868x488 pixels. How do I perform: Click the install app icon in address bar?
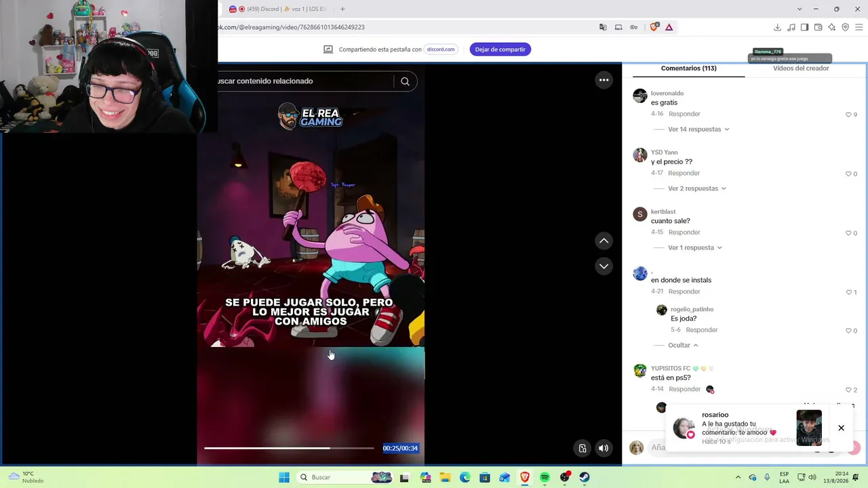[x=618, y=27]
